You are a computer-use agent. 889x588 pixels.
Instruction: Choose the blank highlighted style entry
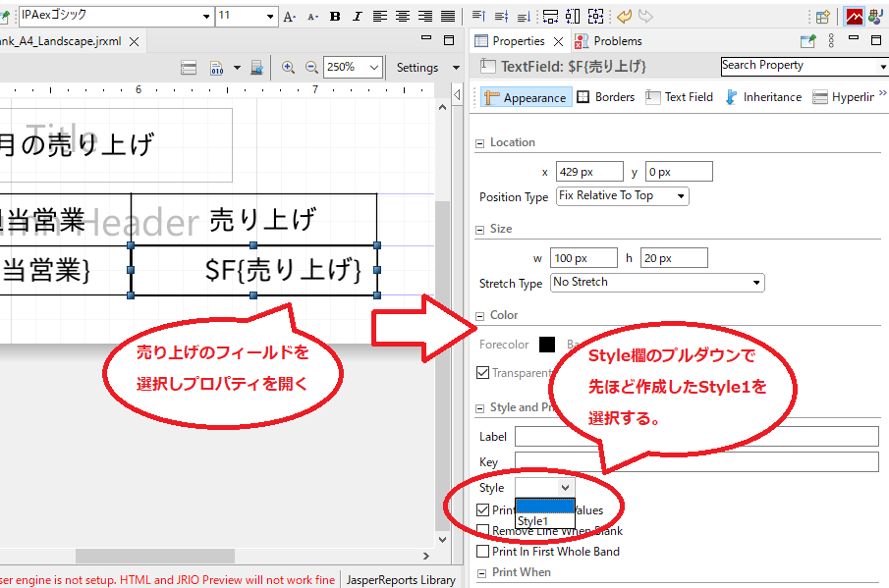tap(545, 506)
